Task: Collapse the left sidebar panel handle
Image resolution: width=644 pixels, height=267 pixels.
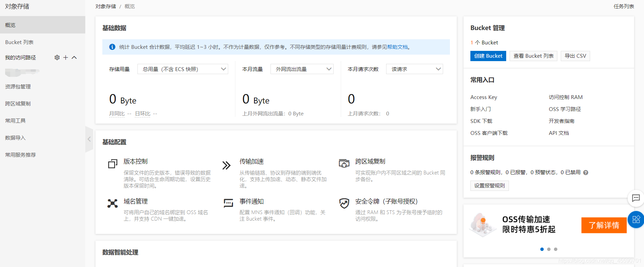Action: [89, 139]
